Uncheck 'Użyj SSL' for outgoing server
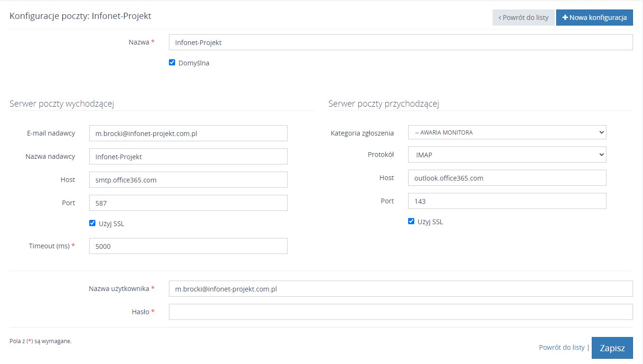 (x=93, y=223)
